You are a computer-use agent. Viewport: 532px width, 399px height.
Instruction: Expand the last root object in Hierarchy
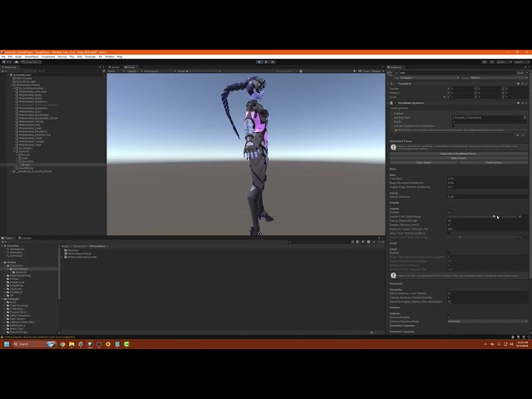[x=11, y=171]
